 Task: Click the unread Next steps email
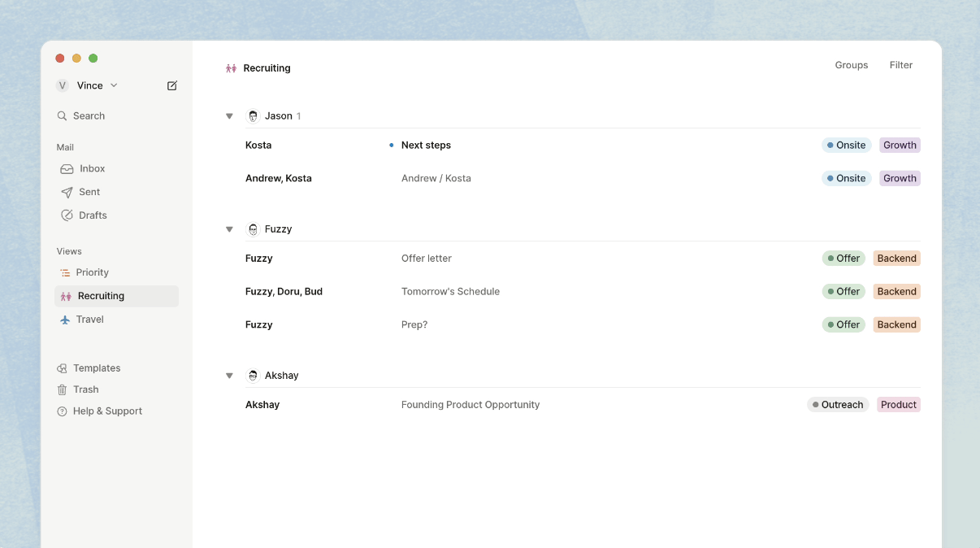coord(426,146)
